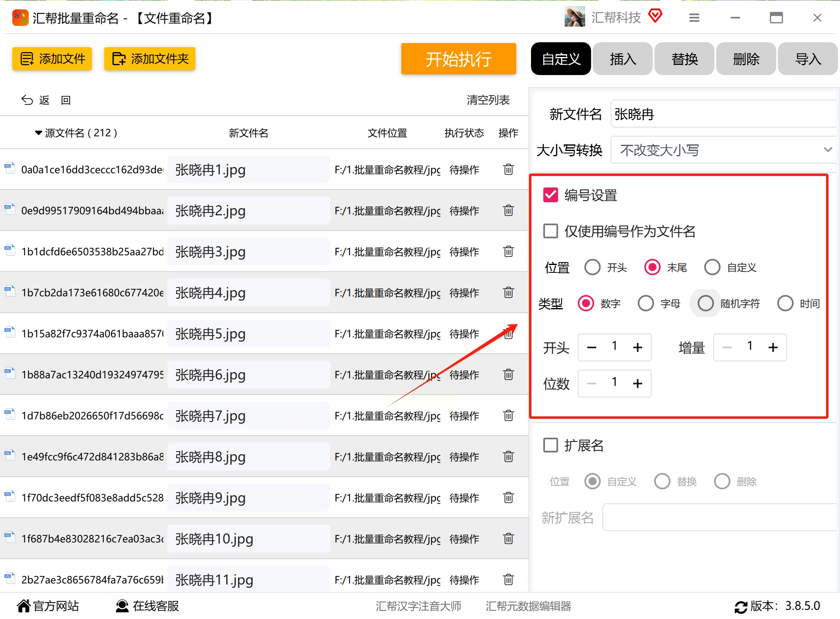The image size is (840, 619).
Task: Increase 位数 value with plus button
Action: pos(637,384)
